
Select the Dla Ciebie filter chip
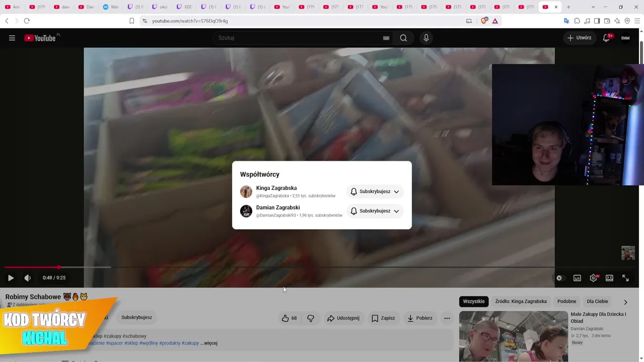tap(597, 302)
